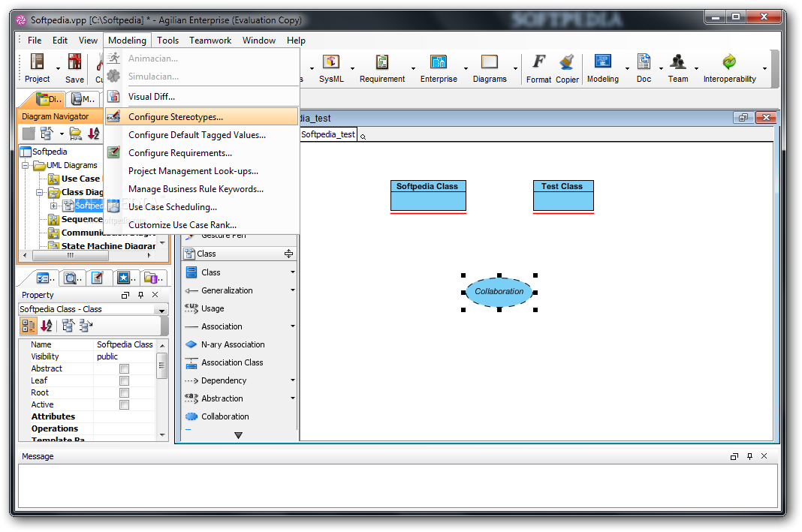This screenshot has height=532, width=802.
Task: Open the Dependency tool dropdown arrow
Action: (x=293, y=380)
